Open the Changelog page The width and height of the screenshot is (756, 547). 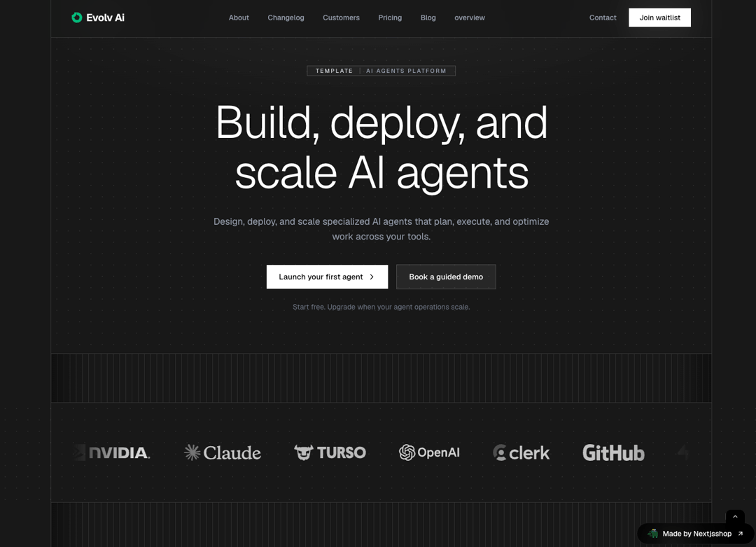[286, 18]
